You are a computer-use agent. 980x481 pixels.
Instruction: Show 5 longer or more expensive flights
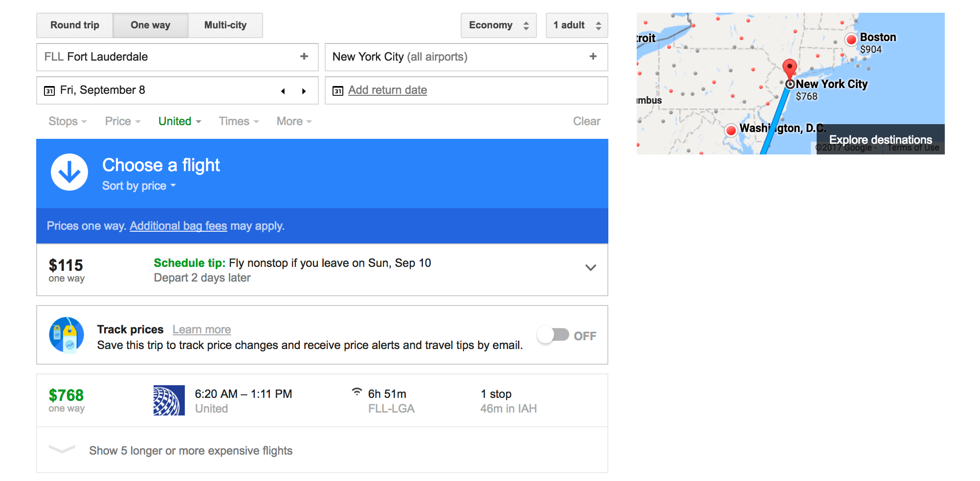coord(190,451)
